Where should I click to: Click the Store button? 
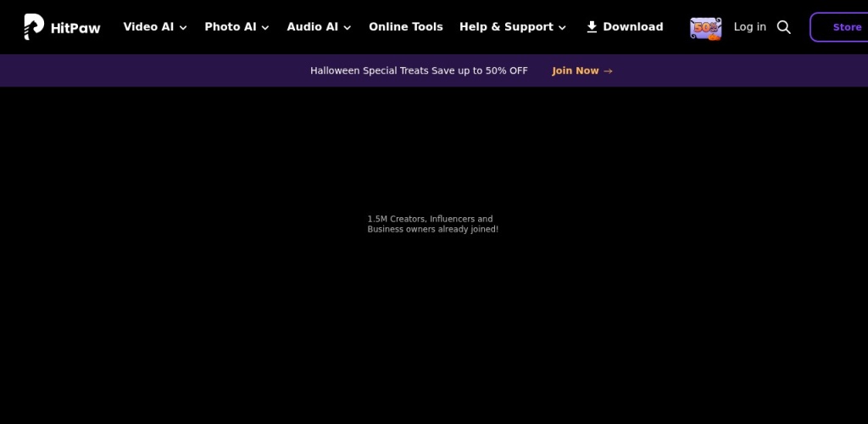tap(846, 27)
